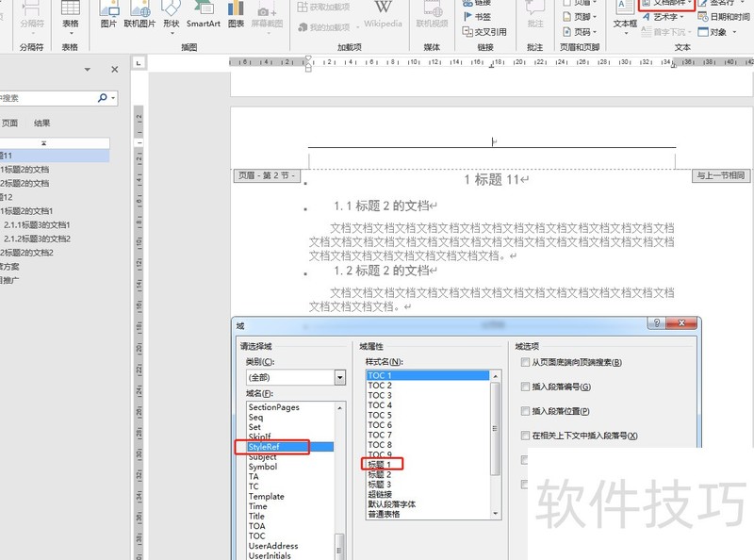The height and width of the screenshot is (560, 754).
Task: Expand the 类别 category dropdown
Action: click(340, 377)
